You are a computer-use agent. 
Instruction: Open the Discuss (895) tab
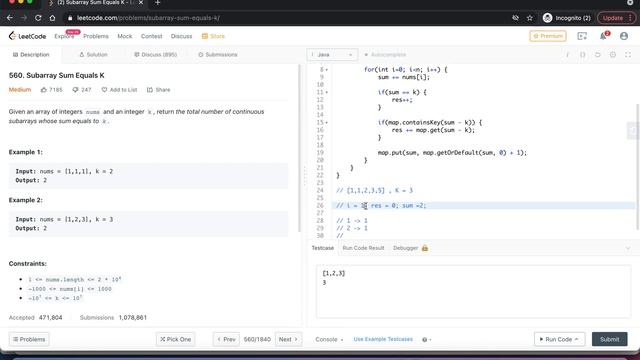156,55
